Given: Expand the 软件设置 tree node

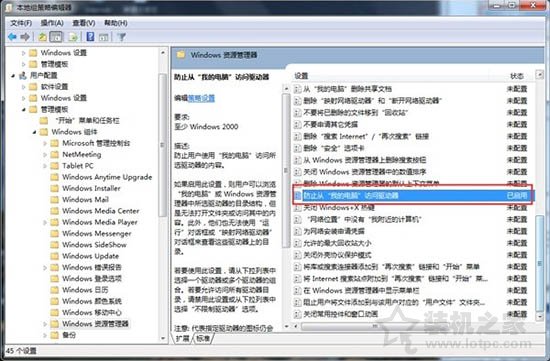Looking at the screenshot, I should 24,87.
